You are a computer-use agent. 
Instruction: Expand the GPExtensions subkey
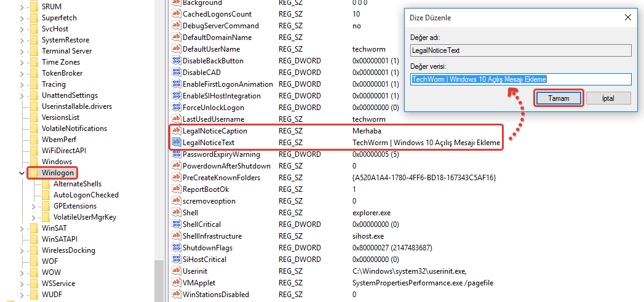[34, 206]
